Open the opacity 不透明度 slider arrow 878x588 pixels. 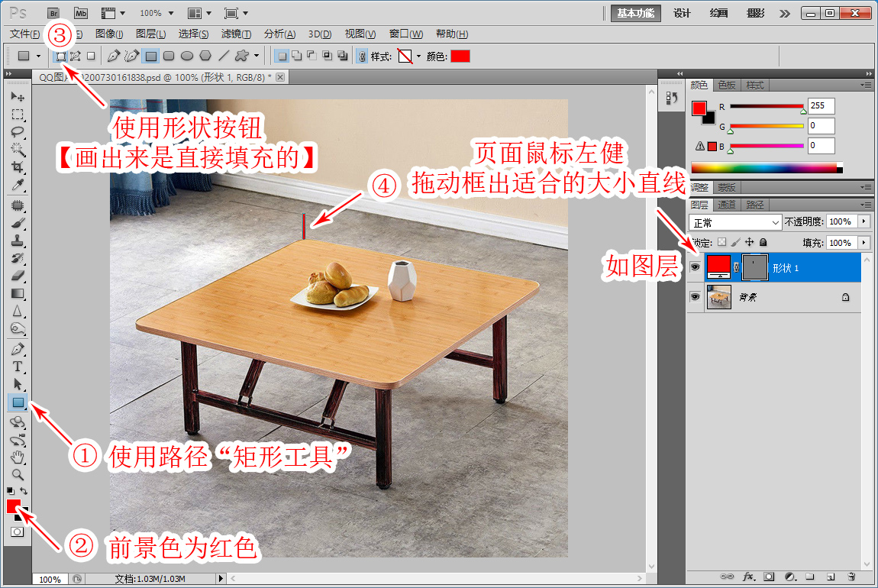click(x=864, y=221)
